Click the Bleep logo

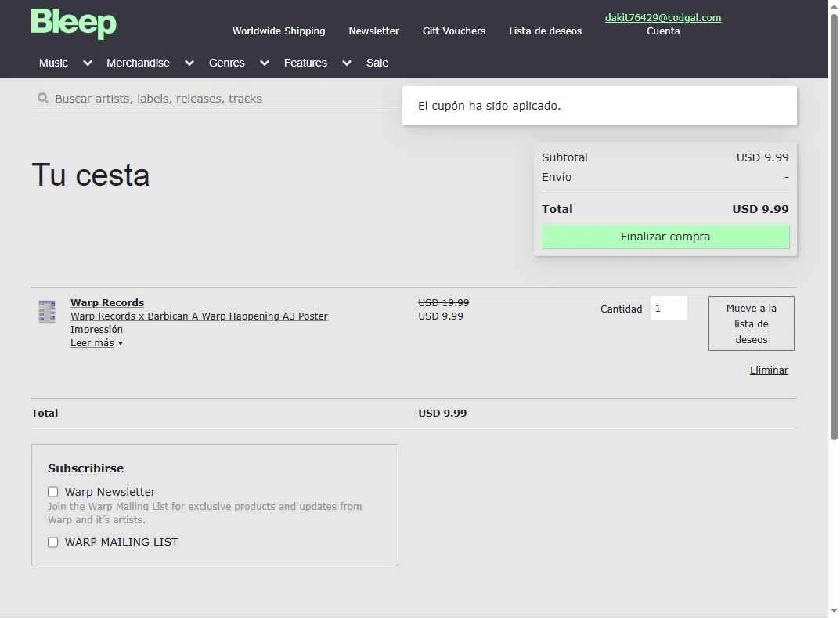[x=74, y=23]
